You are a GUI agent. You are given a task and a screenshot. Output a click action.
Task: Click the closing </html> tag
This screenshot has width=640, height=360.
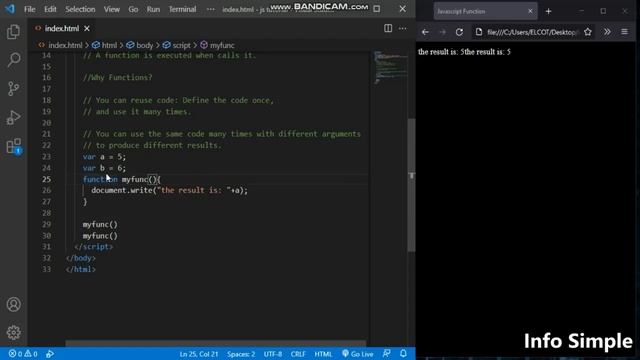point(81,269)
